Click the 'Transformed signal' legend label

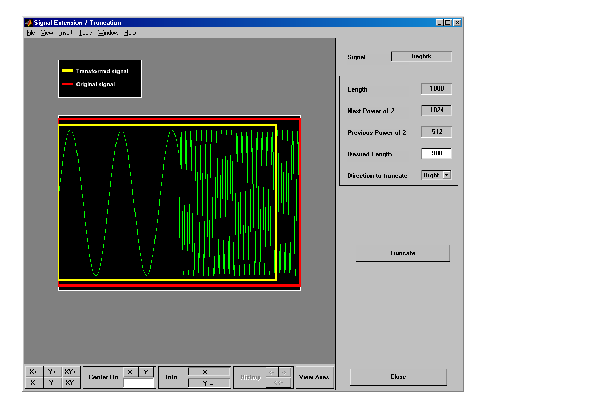102,71
